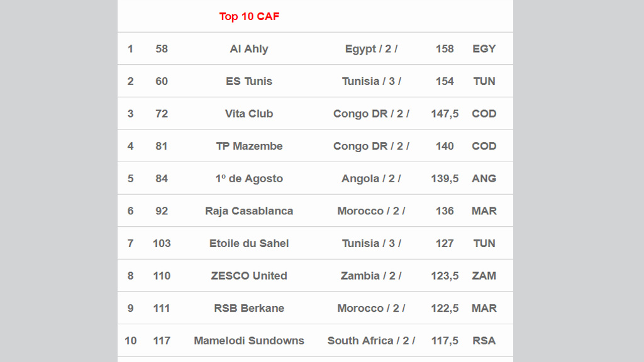Select the RSA country code
The width and height of the screenshot is (644, 362).
pos(484,341)
